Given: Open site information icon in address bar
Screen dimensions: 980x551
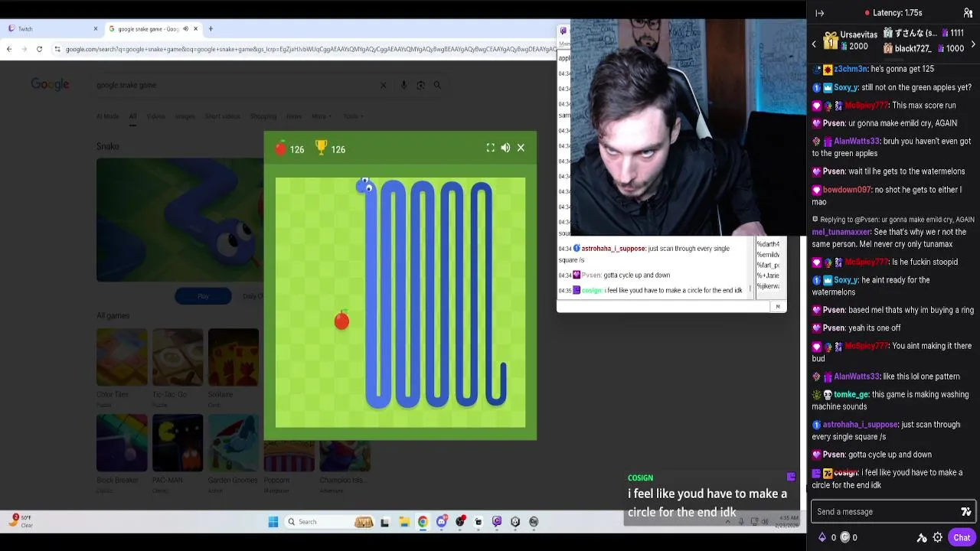Looking at the screenshot, I should pos(57,49).
